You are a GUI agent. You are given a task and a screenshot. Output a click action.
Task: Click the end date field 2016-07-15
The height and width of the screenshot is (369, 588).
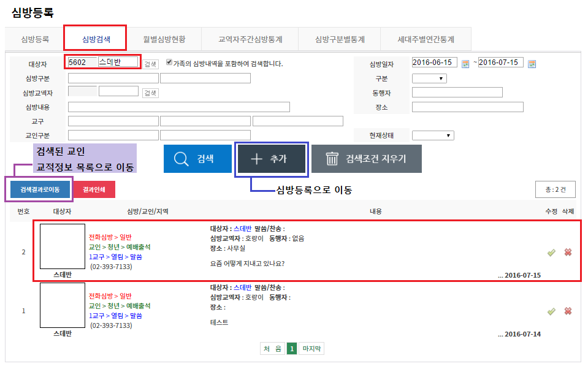[x=500, y=63]
